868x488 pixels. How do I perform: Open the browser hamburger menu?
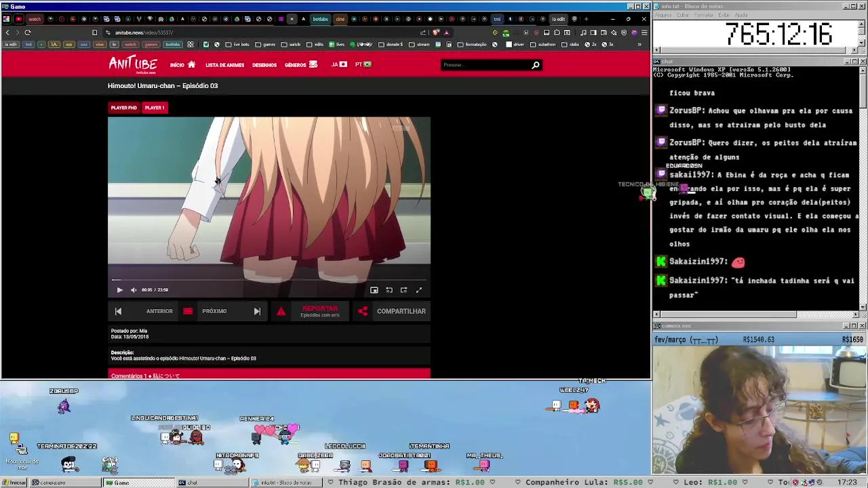coord(644,33)
